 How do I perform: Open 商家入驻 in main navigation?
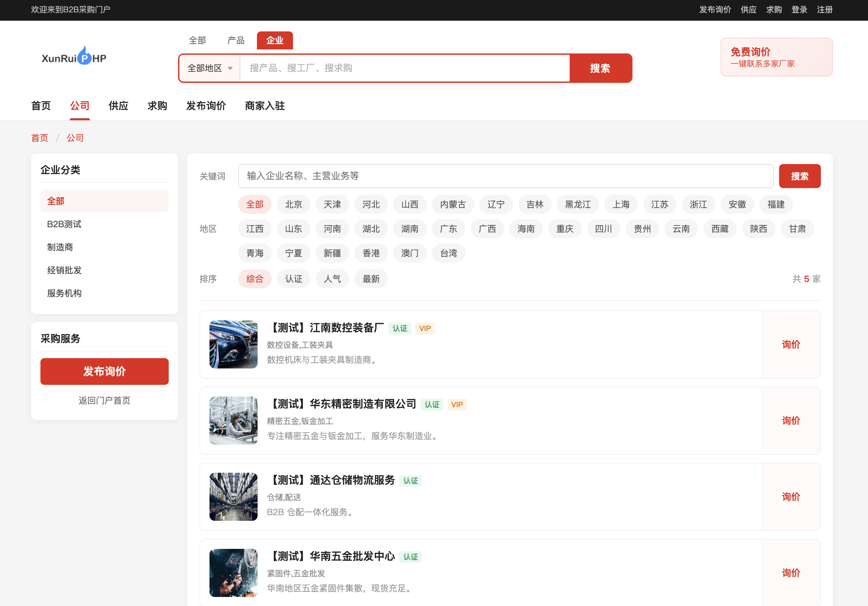[x=265, y=106]
